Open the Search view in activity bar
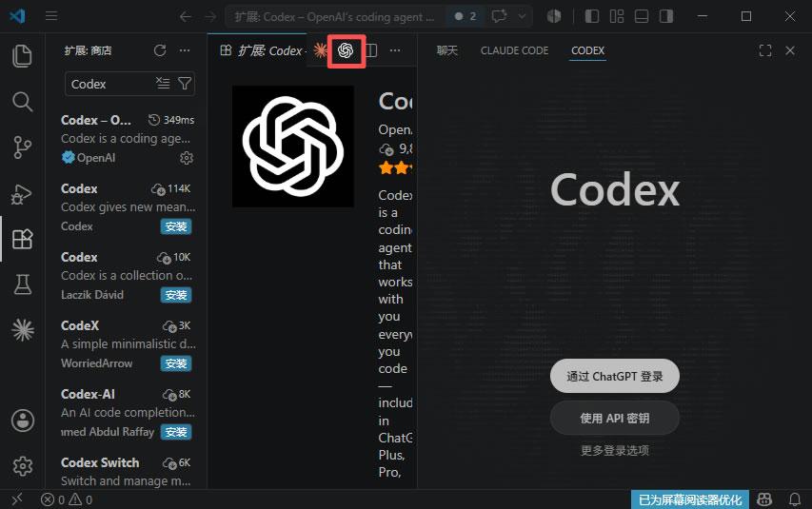812x509 pixels. pyautogui.click(x=22, y=102)
